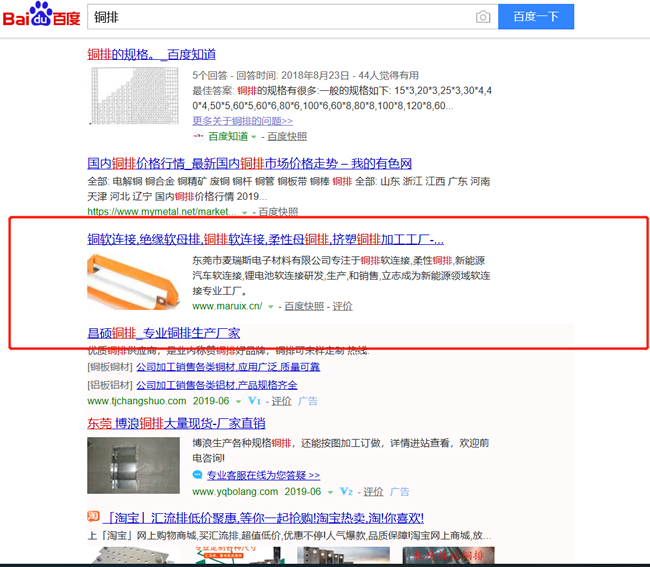The height and width of the screenshot is (567, 650).
Task: Expand dropdown arrow beside mymetal.net URL
Action: 245,213
